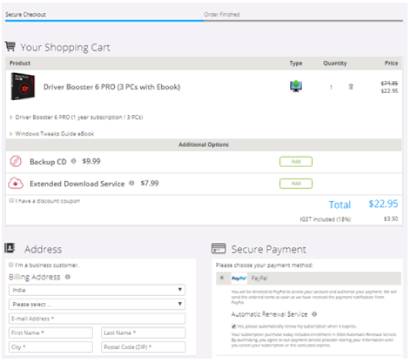Click the Extended Download Service price $7.99

150,183
